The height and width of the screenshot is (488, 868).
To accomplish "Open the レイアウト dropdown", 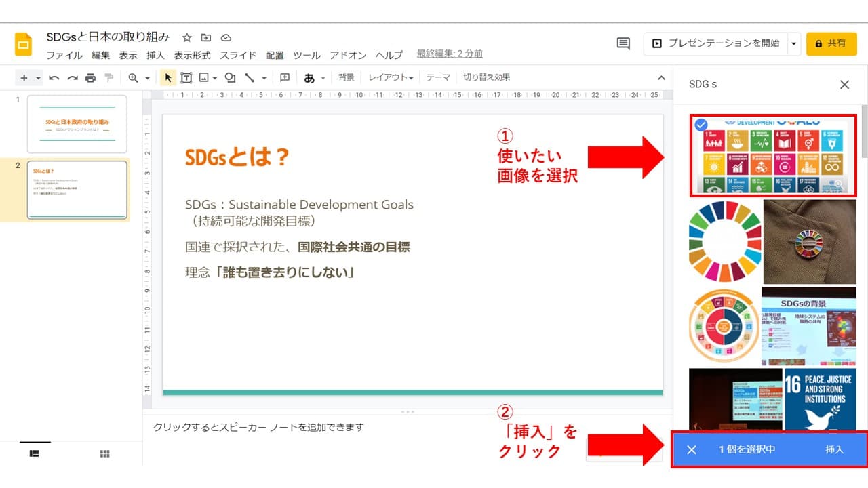I will point(391,77).
